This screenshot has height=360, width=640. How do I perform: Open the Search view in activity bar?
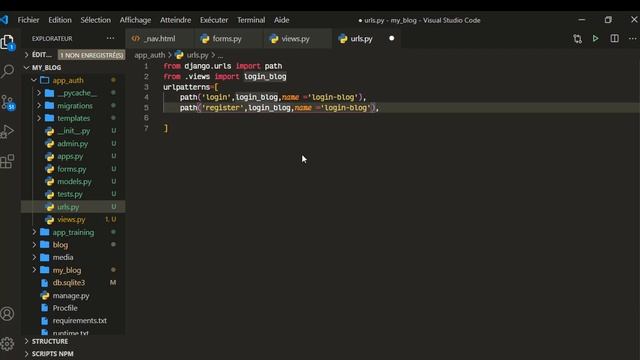[x=7, y=71]
